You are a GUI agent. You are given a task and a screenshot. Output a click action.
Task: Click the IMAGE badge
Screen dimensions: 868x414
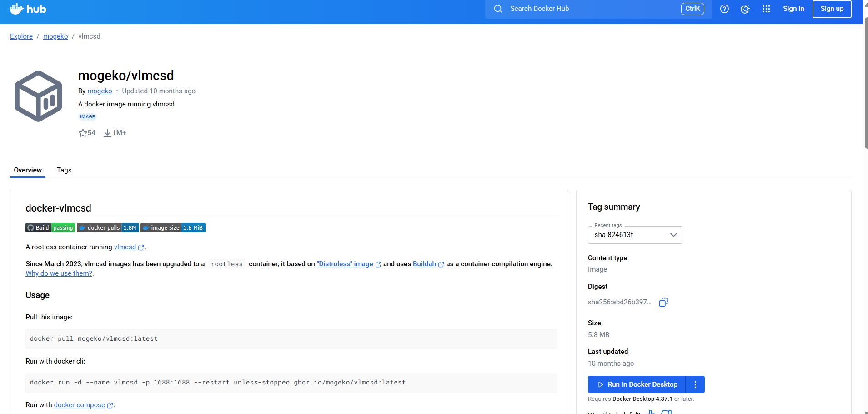coord(87,117)
